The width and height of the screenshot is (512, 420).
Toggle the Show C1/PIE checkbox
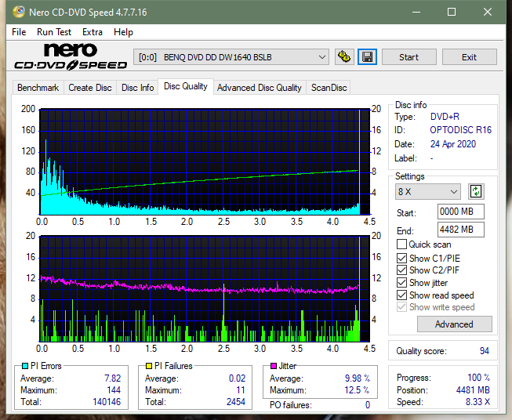tap(401, 258)
